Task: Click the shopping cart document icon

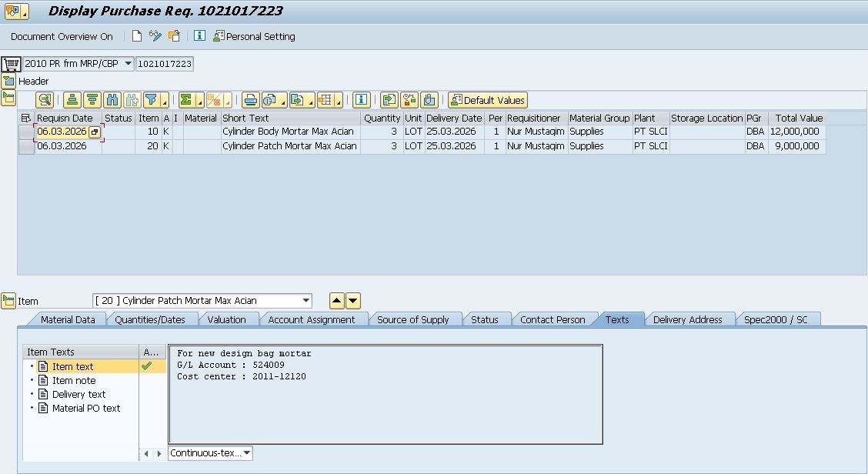Action: coord(11,64)
